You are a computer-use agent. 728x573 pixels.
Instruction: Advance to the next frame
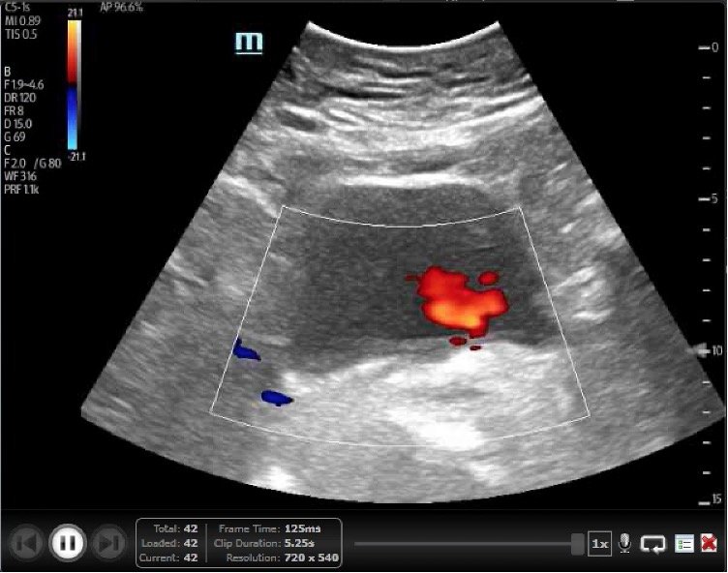109,543
